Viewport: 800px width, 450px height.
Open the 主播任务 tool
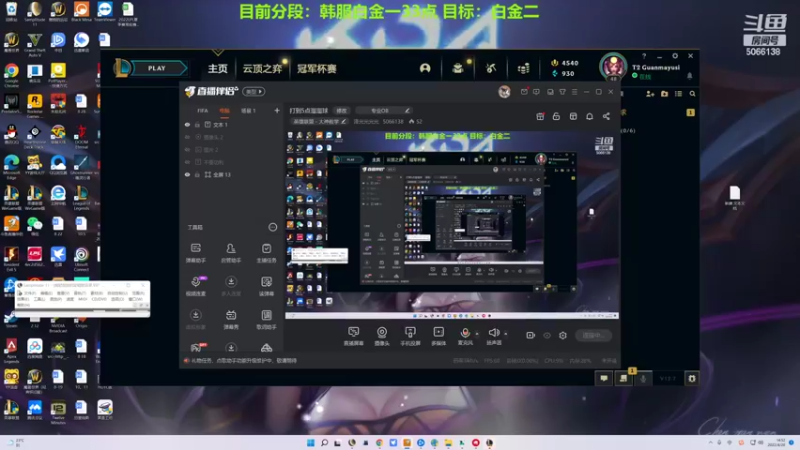266,253
